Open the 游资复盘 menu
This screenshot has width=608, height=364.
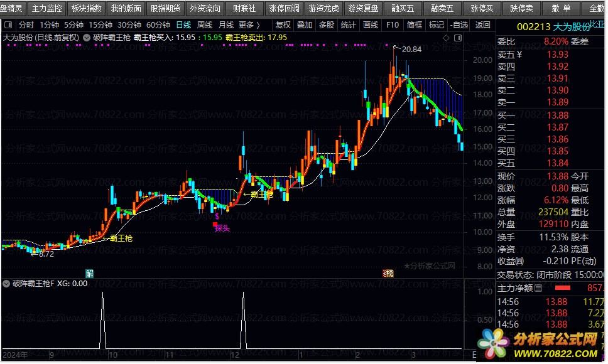(363, 8)
